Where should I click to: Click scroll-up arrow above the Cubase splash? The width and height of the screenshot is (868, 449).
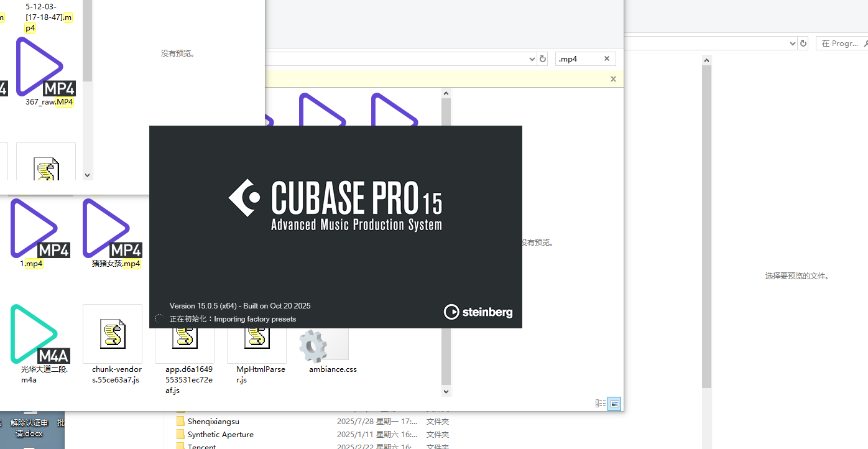[x=445, y=94]
